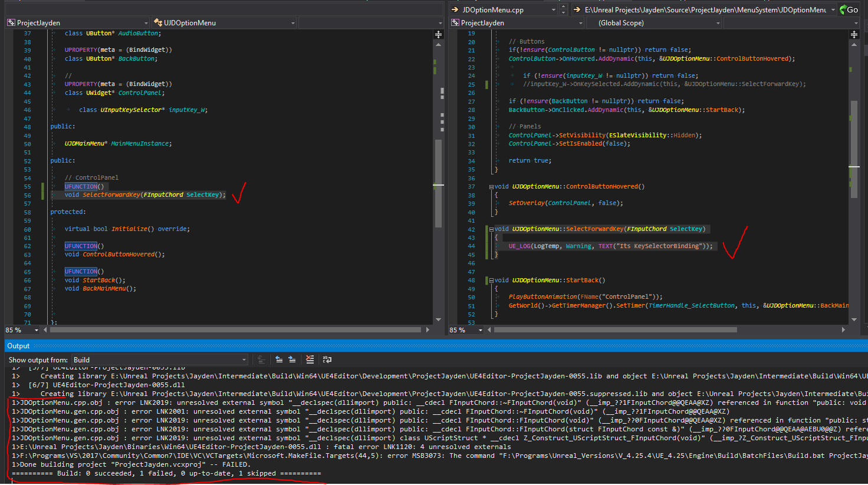868x485 pixels.
Task: Click the split-editor handle in left code pane
Action: [x=438, y=34]
